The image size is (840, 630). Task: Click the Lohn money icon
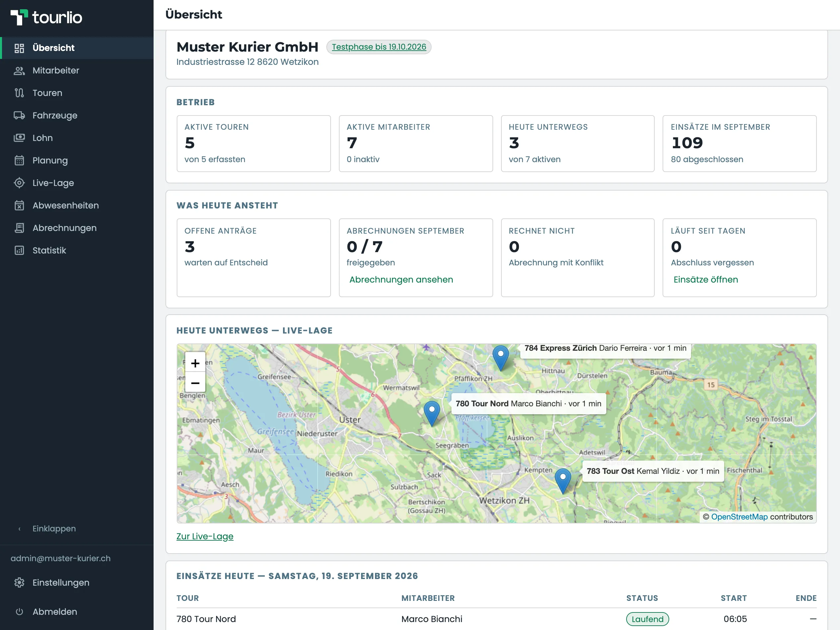pyautogui.click(x=19, y=138)
